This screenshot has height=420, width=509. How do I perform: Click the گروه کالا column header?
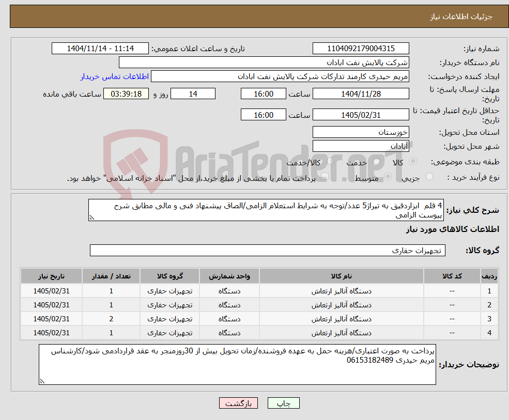click(x=170, y=276)
